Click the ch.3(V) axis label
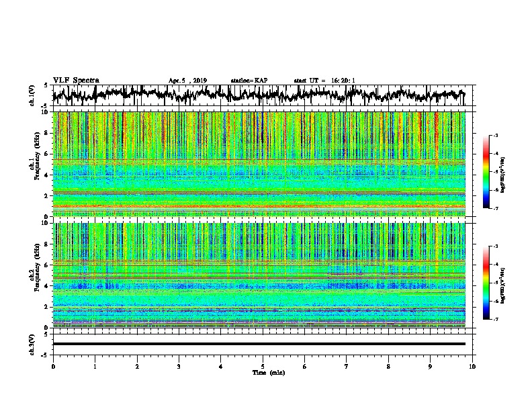This screenshot has width=532, height=411. click(x=32, y=345)
